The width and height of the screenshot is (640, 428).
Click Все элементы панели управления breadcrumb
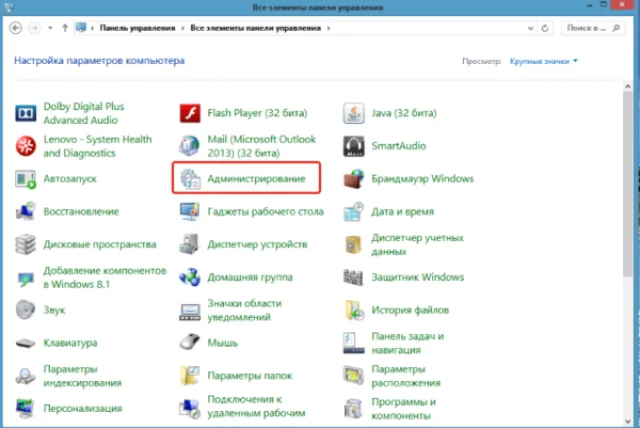click(256, 28)
